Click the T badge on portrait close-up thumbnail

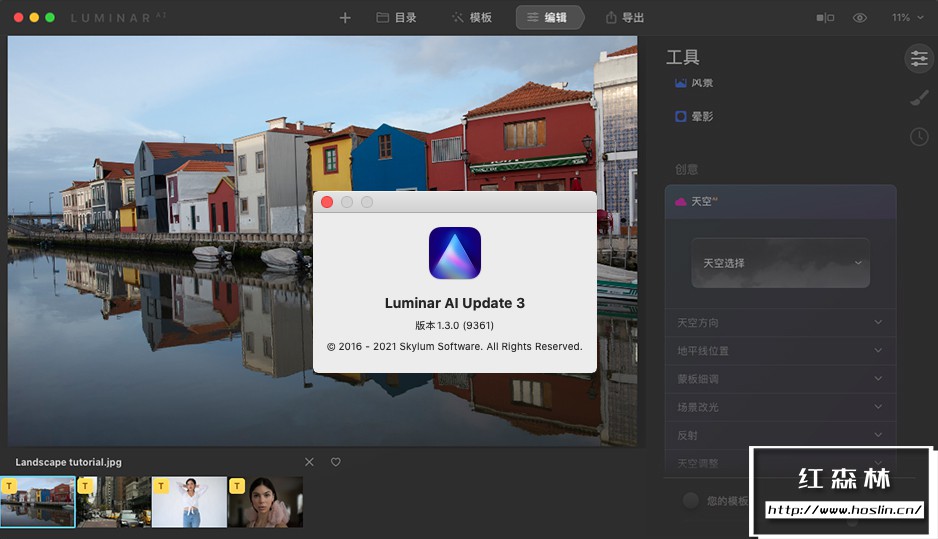237,485
